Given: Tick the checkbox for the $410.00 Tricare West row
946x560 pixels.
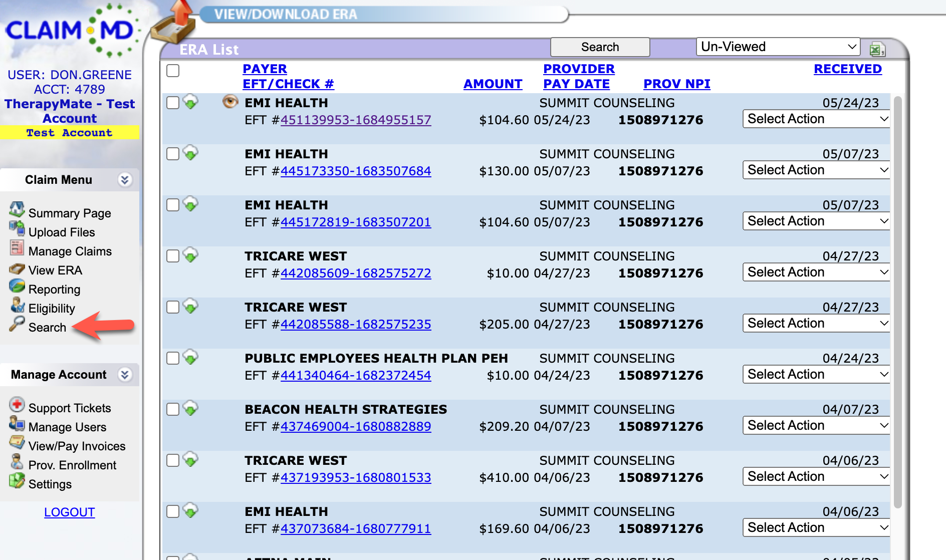Looking at the screenshot, I should [173, 460].
